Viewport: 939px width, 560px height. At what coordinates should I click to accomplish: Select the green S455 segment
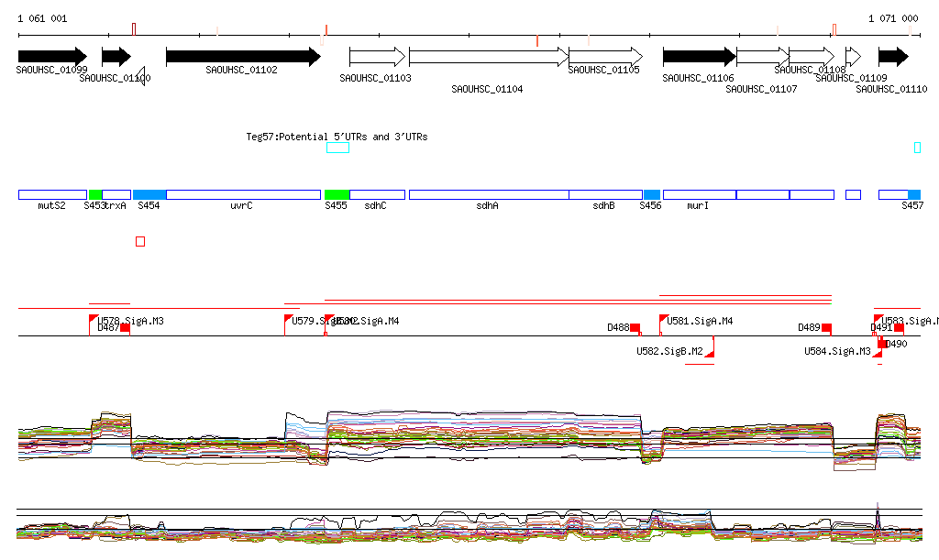pos(337,194)
